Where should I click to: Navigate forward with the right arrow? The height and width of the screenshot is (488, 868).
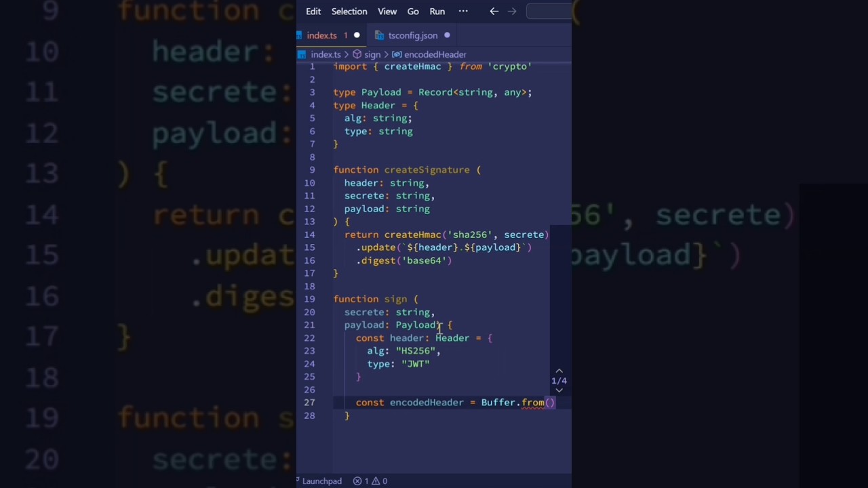(x=512, y=12)
